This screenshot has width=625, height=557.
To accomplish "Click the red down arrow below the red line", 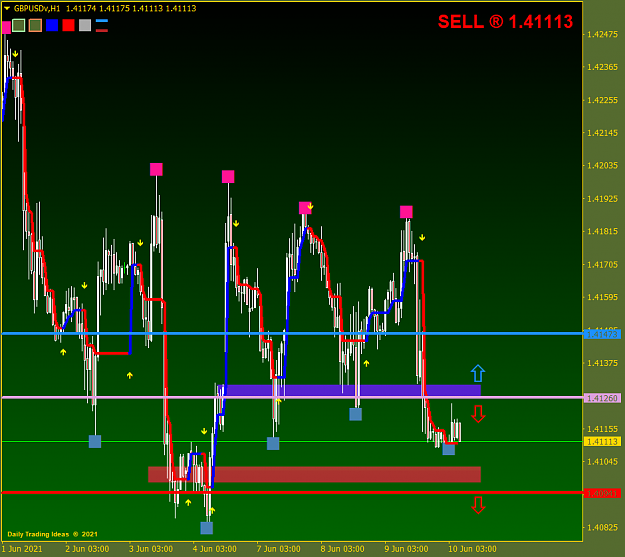I will pyautogui.click(x=478, y=505).
